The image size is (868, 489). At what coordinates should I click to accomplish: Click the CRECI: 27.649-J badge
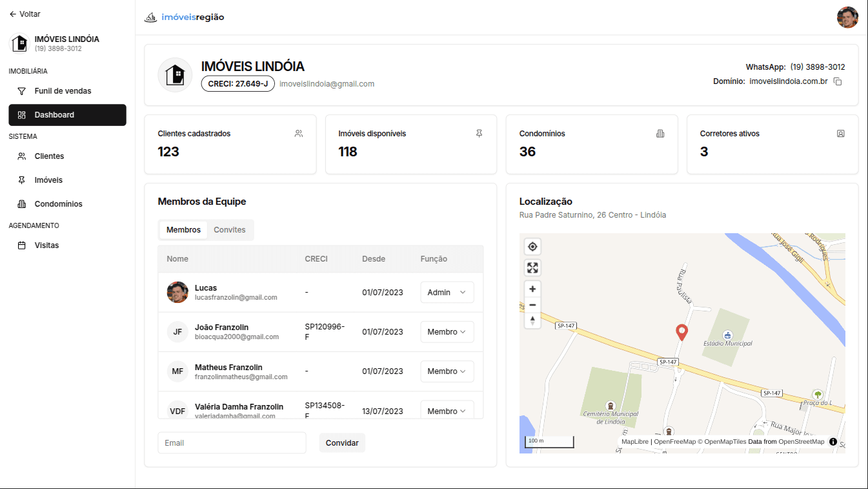point(238,84)
